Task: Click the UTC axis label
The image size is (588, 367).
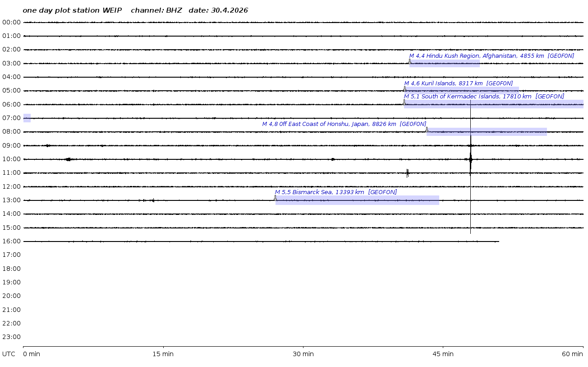Action: [x=9, y=354]
